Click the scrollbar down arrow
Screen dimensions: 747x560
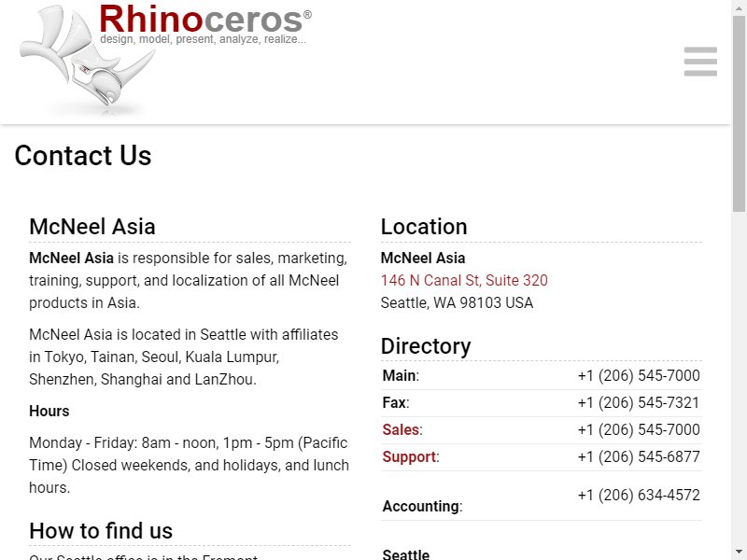coord(739,553)
